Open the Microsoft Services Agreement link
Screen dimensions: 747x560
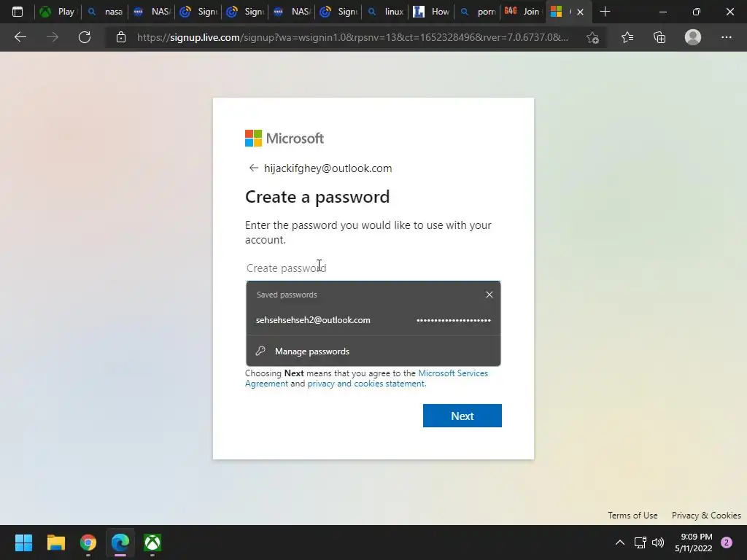[367, 378]
